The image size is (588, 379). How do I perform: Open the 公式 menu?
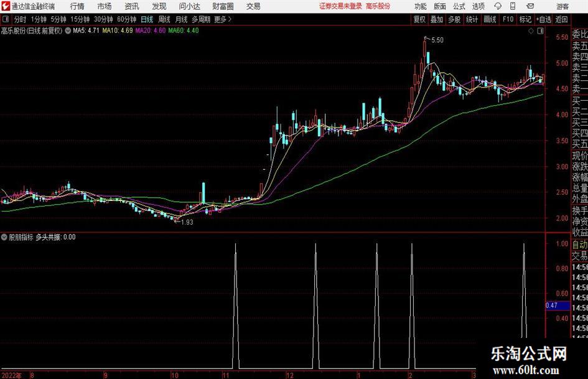pos(459,6)
